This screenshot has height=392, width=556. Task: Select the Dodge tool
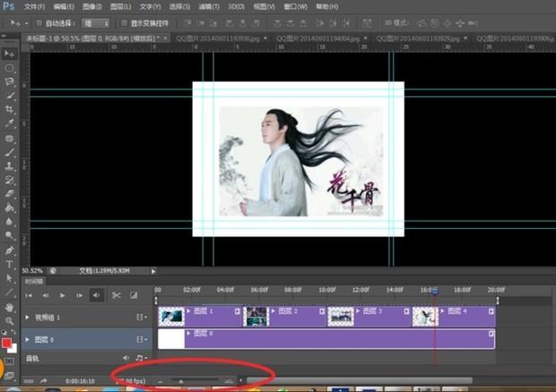10,236
